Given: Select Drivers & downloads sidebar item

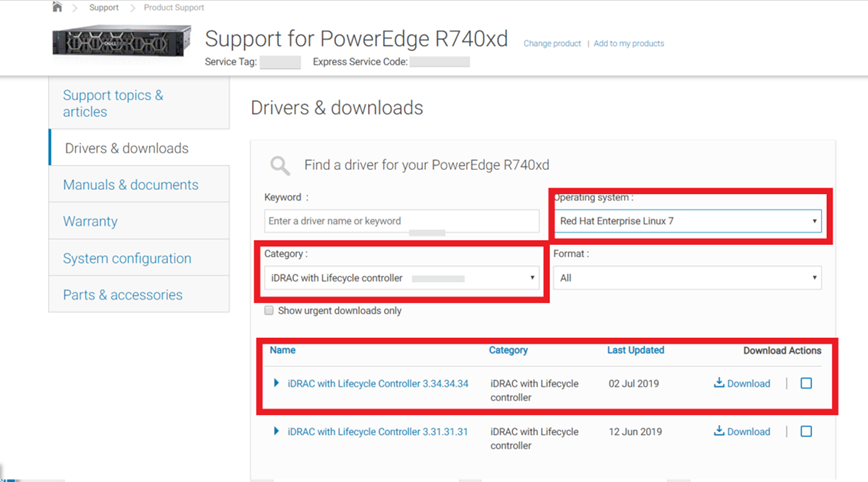Looking at the screenshot, I should pyautogui.click(x=139, y=148).
